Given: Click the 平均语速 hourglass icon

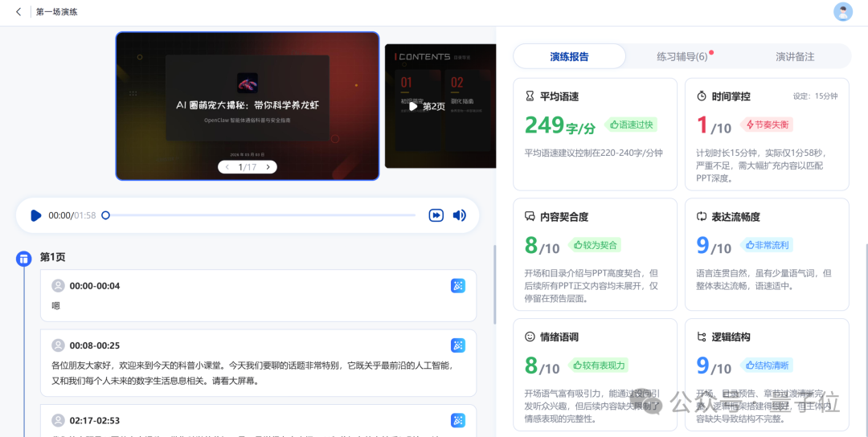Looking at the screenshot, I should 530,96.
